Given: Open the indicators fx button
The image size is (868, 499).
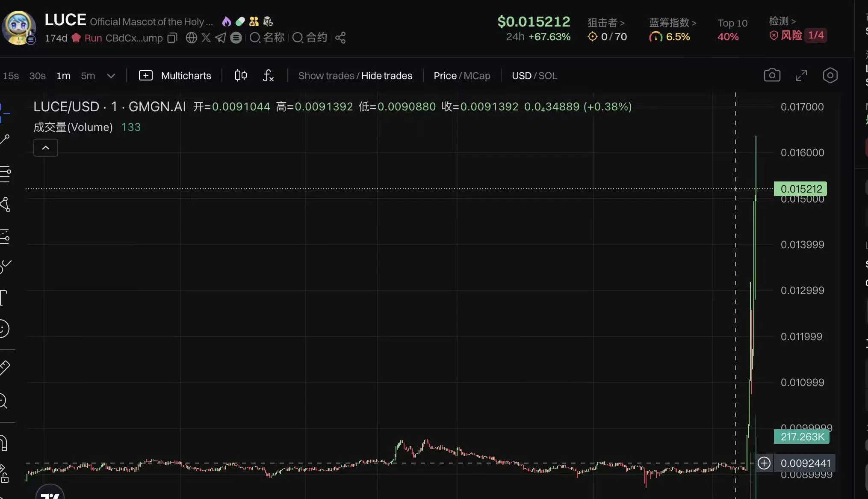Looking at the screenshot, I should pos(268,76).
